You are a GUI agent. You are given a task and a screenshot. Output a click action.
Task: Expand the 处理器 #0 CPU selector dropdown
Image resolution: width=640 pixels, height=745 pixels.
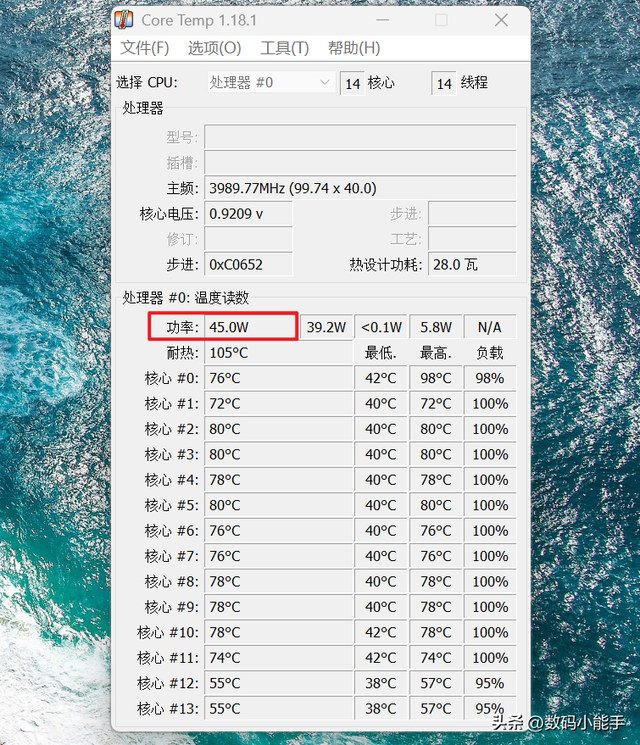click(x=271, y=83)
